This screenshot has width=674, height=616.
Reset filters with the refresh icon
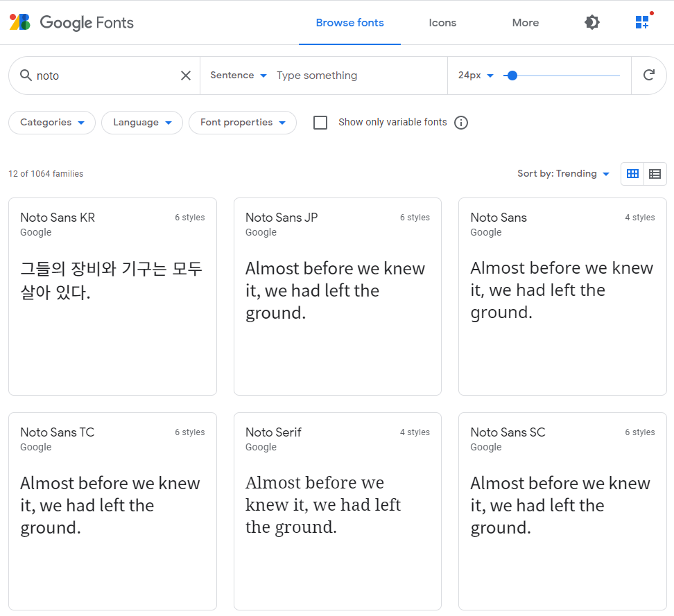pyautogui.click(x=648, y=75)
